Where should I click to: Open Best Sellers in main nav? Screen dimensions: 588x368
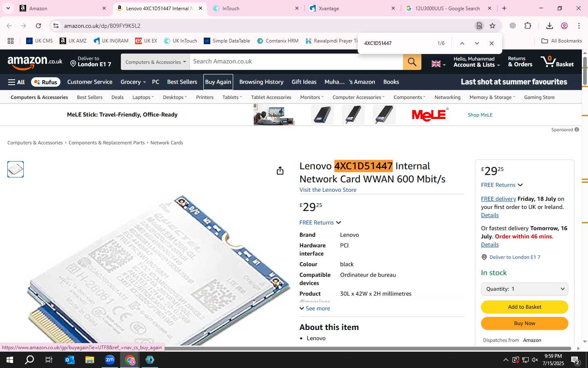[182, 82]
